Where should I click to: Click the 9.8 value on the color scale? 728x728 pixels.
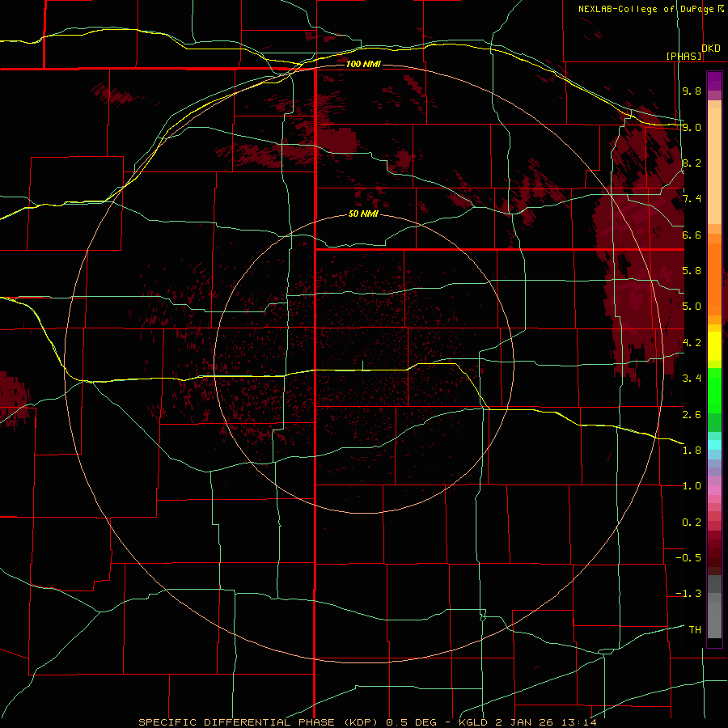coord(692,91)
